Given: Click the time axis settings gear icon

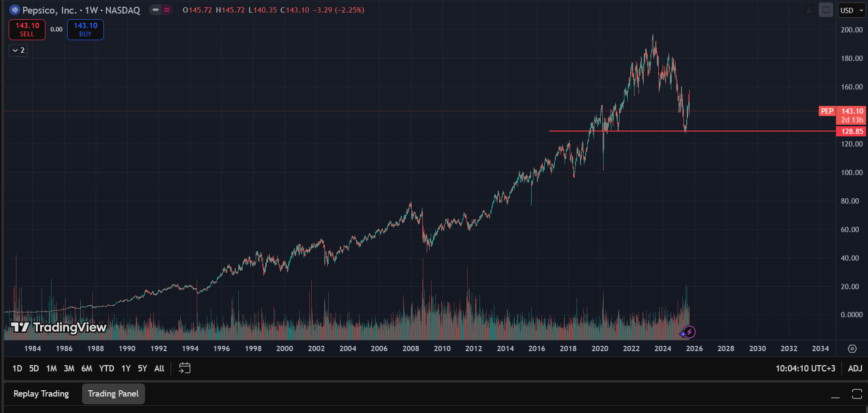Looking at the screenshot, I should tap(852, 349).
